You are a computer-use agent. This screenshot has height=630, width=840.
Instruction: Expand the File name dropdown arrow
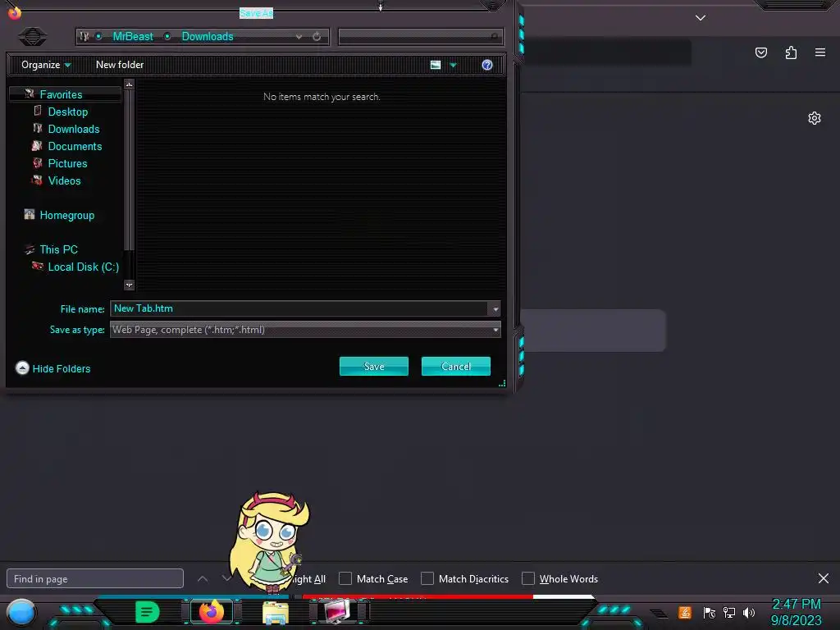click(x=495, y=308)
